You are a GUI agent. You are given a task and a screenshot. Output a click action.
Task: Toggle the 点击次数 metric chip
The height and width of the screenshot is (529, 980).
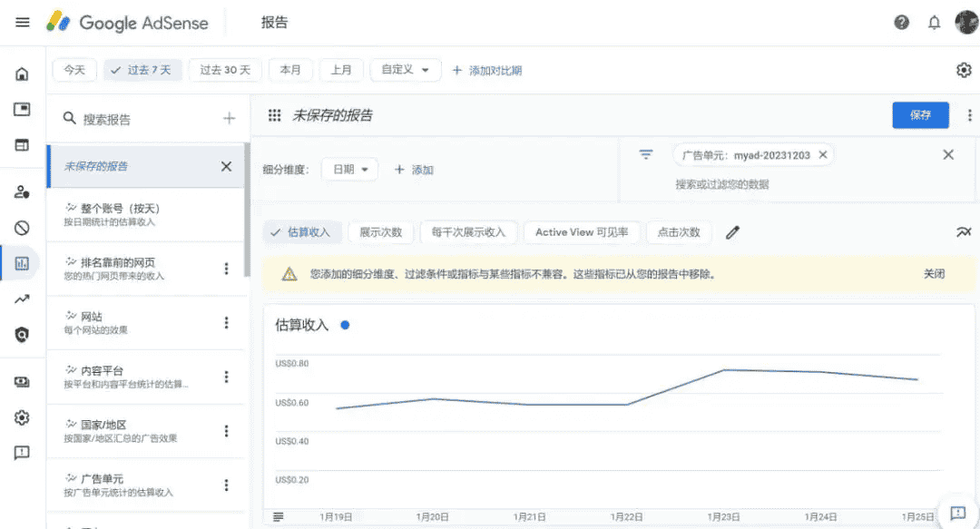679,232
